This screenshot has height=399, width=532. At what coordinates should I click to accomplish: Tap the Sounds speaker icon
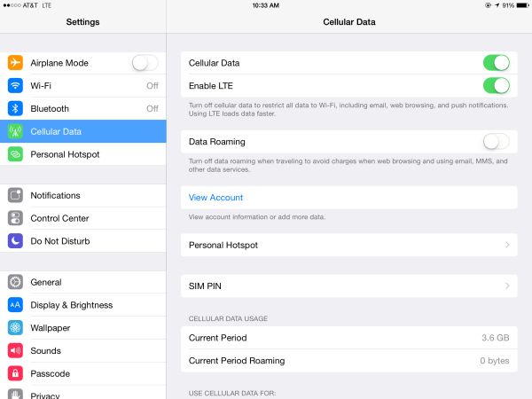(15, 351)
